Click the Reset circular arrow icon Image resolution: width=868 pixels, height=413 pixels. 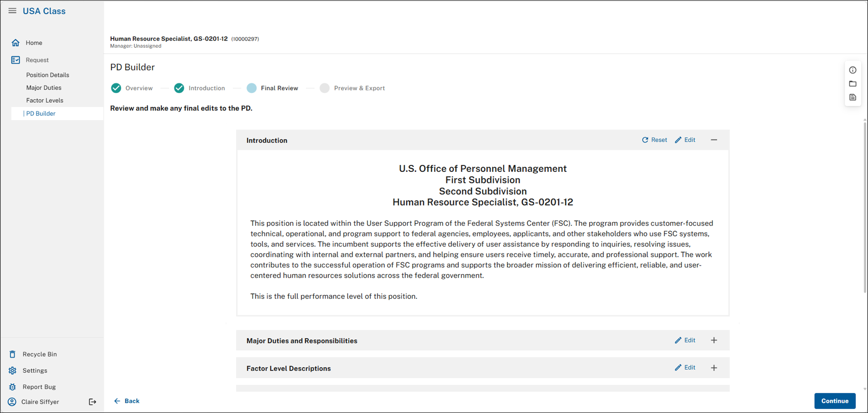[x=645, y=140]
